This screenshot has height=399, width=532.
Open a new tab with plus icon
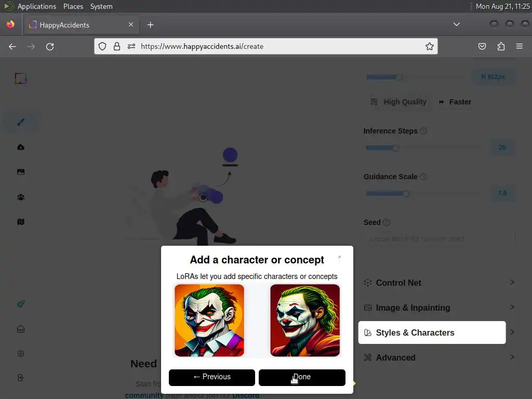tap(150, 25)
